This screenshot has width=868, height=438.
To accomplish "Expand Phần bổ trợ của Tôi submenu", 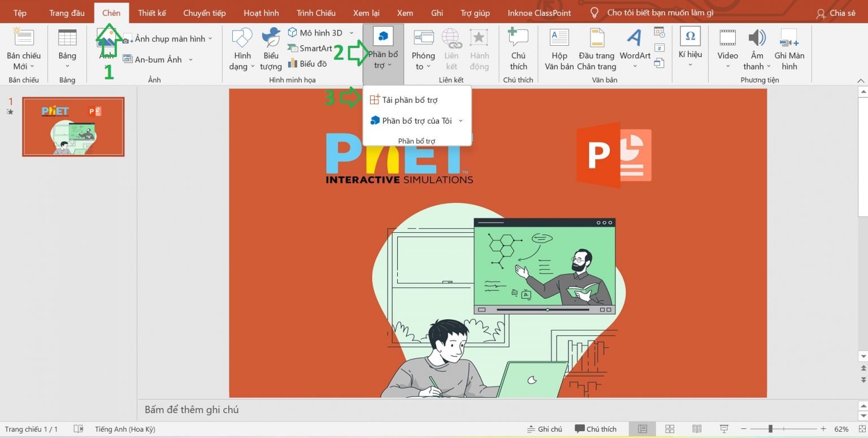I will (x=461, y=121).
